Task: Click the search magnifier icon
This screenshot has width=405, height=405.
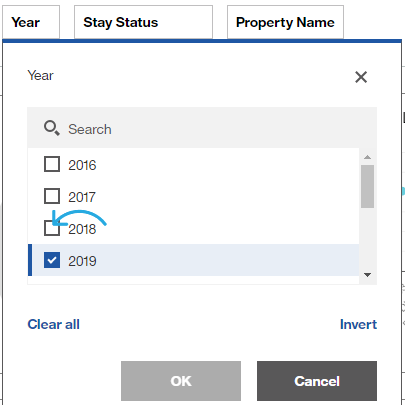Action: [52, 128]
